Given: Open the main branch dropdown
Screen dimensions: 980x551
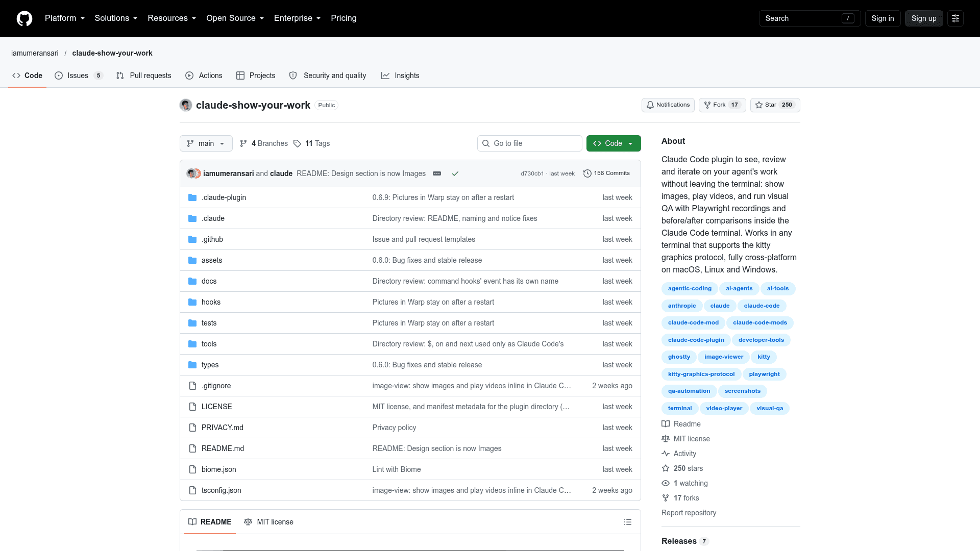Looking at the screenshot, I should (x=206, y=143).
